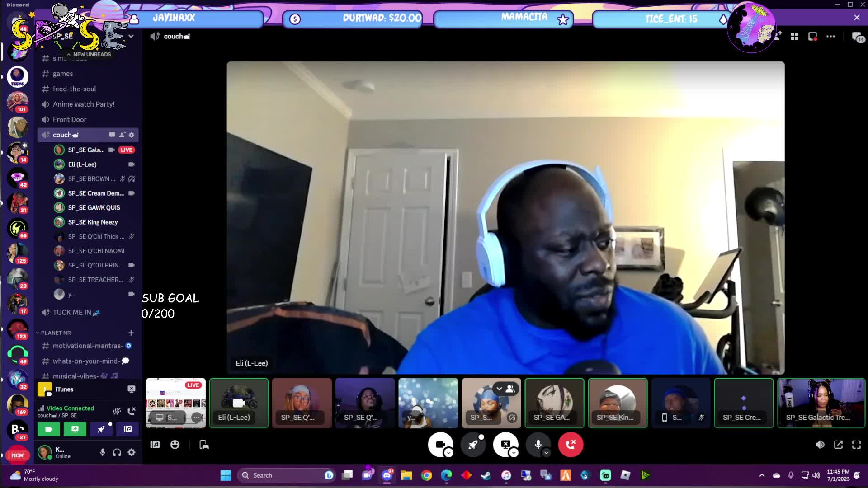
Task: Pop out the call window
Action: [x=838, y=445]
